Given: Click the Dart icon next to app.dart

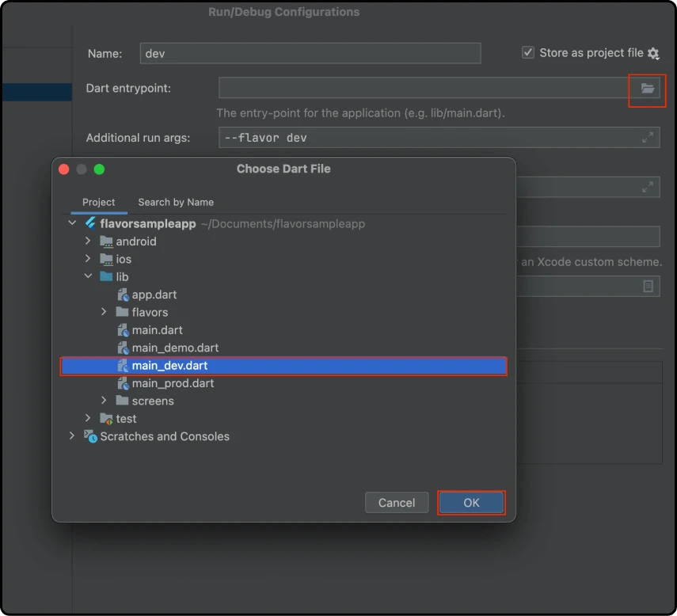Looking at the screenshot, I should coord(123,294).
